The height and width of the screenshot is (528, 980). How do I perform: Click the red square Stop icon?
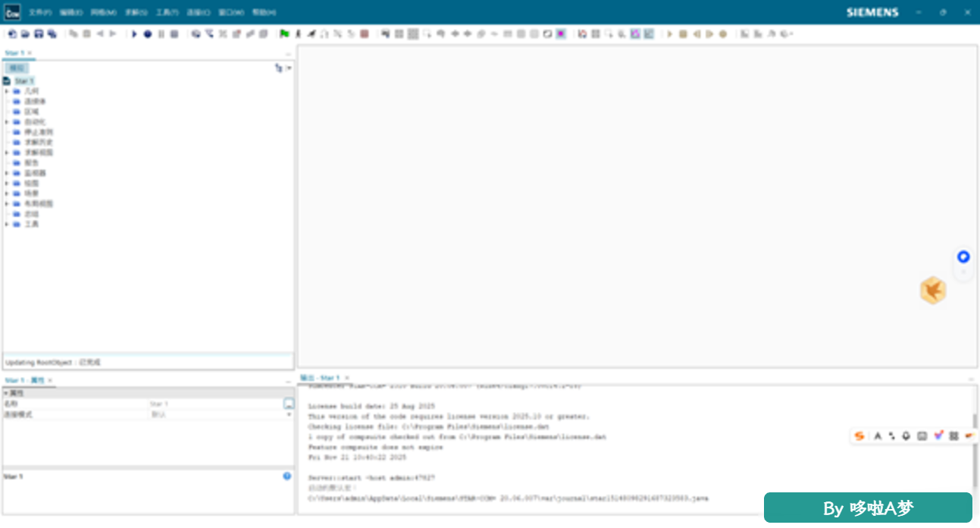pyautogui.click(x=365, y=34)
